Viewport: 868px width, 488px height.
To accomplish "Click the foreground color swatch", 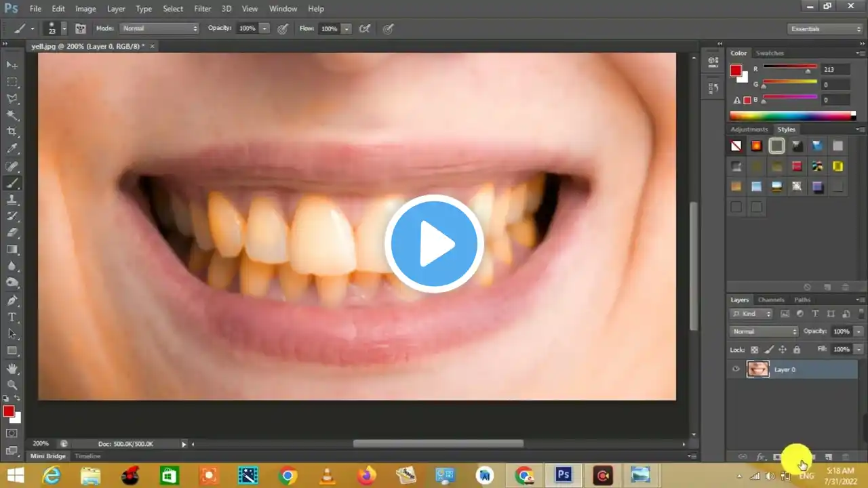I will click(9, 411).
